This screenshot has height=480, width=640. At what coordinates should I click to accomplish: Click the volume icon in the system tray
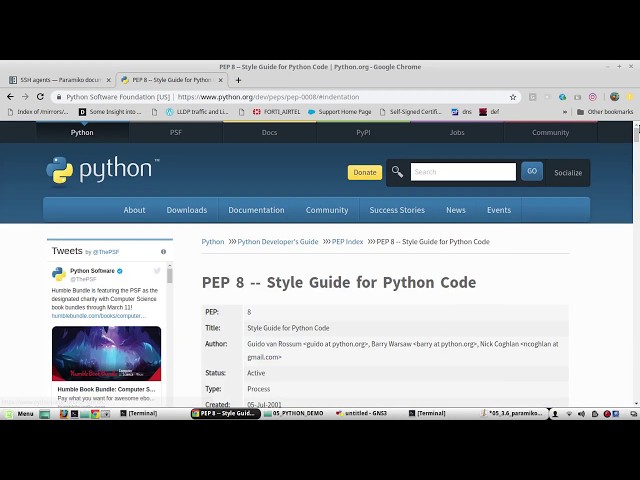(581, 414)
